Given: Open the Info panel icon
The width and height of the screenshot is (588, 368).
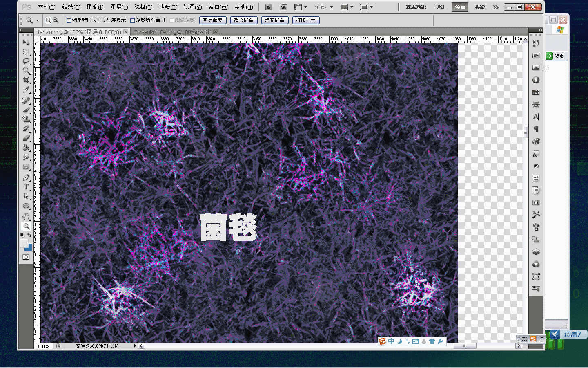Looking at the screenshot, I should click(x=536, y=80).
